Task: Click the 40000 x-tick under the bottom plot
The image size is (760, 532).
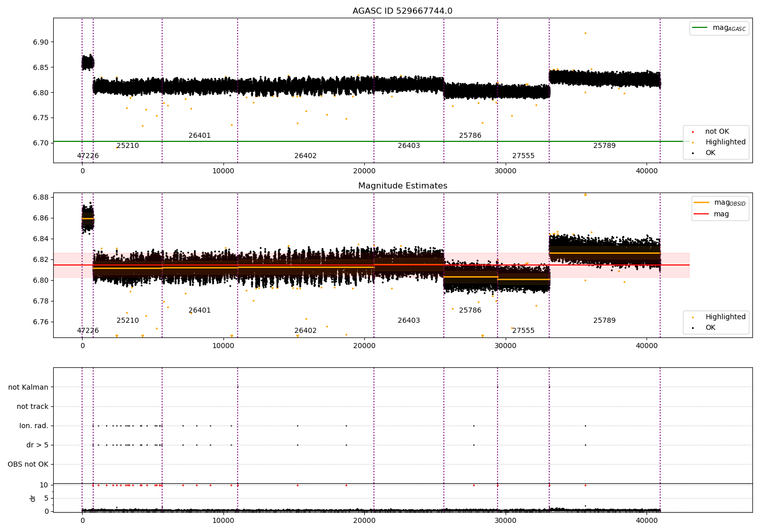Action: coord(647,520)
